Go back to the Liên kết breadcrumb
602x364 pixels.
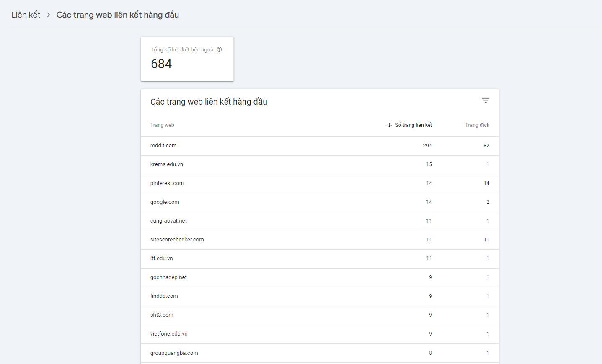pyautogui.click(x=26, y=15)
